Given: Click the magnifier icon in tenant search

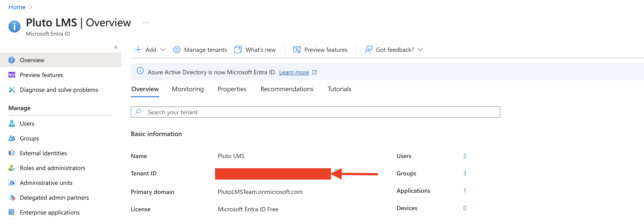Looking at the screenshot, I should coord(138,112).
